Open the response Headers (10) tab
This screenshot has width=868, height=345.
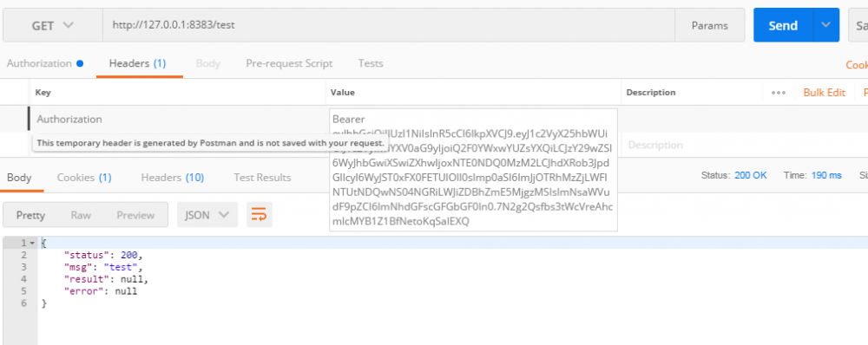point(173,178)
